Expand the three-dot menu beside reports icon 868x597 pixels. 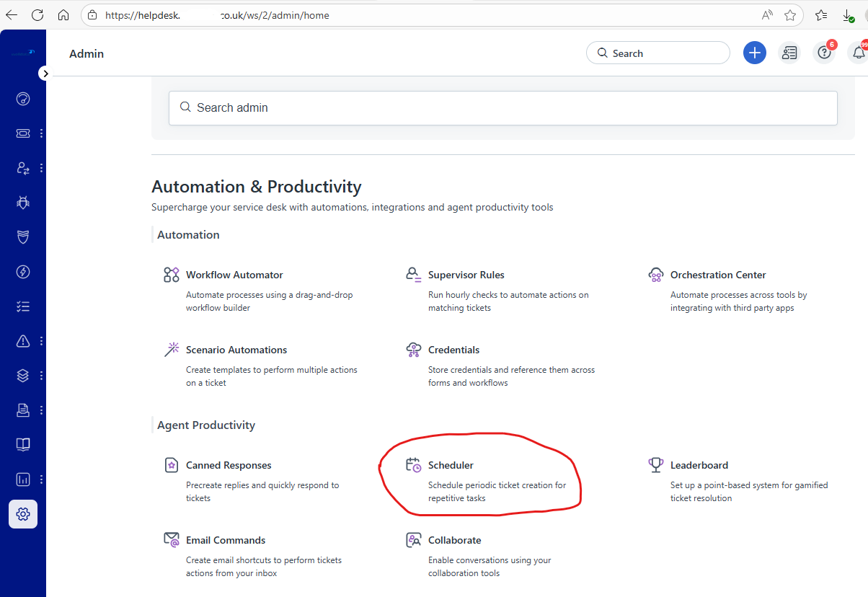(x=41, y=479)
